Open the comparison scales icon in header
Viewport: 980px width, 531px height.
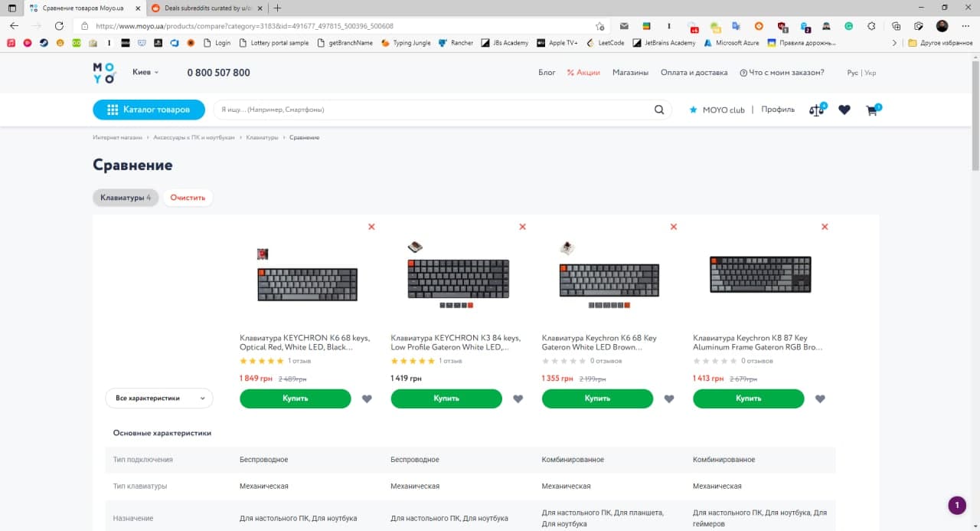pyautogui.click(x=817, y=110)
